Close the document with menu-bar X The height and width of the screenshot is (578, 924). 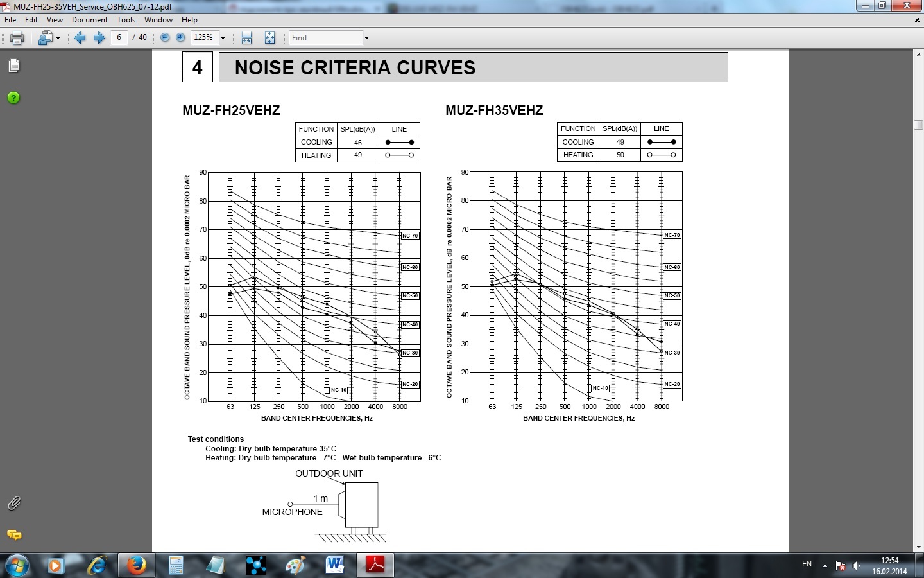pos(917,20)
